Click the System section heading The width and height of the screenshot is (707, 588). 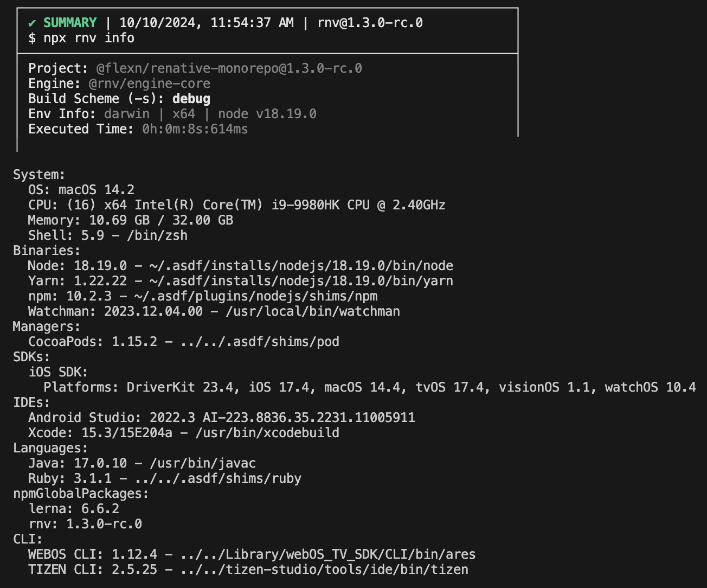pyautogui.click(x=39, y=175)
